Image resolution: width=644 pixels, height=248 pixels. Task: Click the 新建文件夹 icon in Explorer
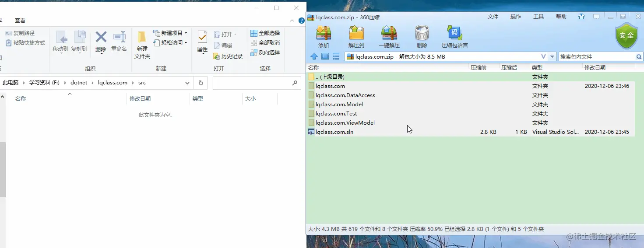tap(142, 37)
